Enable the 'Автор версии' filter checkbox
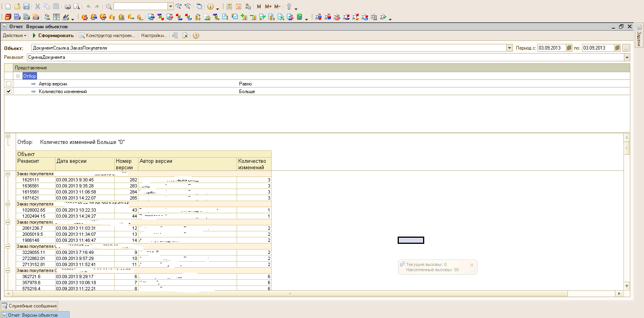The width and height of the screenshot is (644, 318). 8,84
